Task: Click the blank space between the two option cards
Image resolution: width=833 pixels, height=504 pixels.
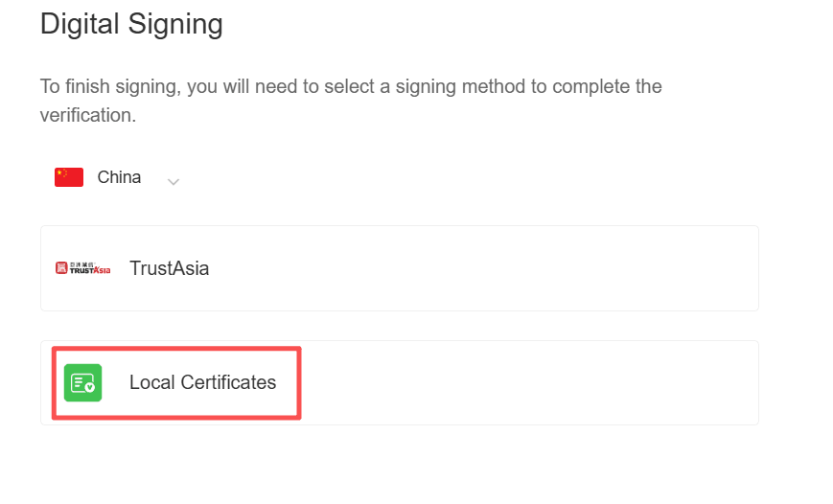Action: 399,326
